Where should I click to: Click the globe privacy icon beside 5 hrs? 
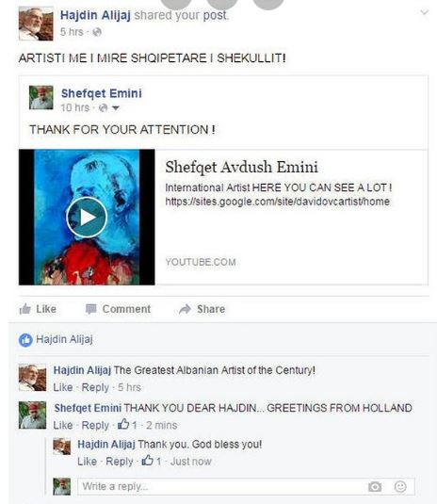click(x=97, y=32)
